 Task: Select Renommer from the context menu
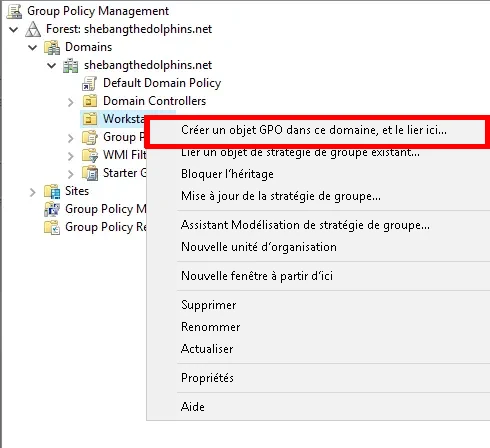[210, 327]
